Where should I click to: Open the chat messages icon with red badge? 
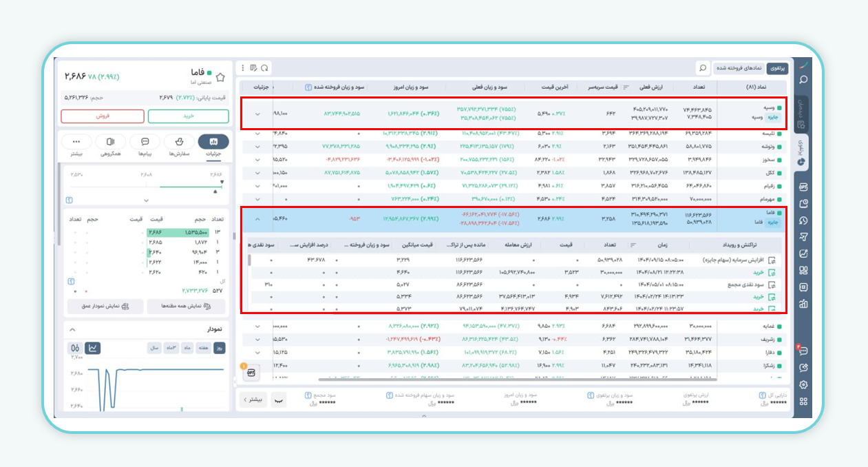(x=803, y=351)
